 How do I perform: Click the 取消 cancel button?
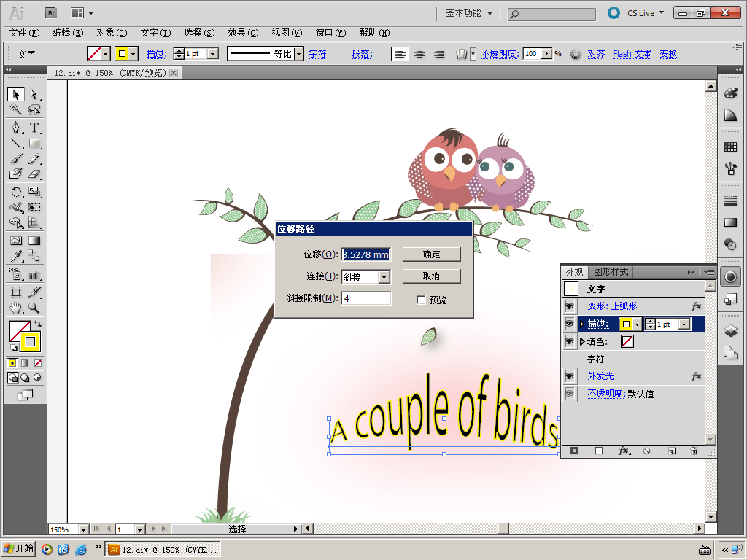432,276
